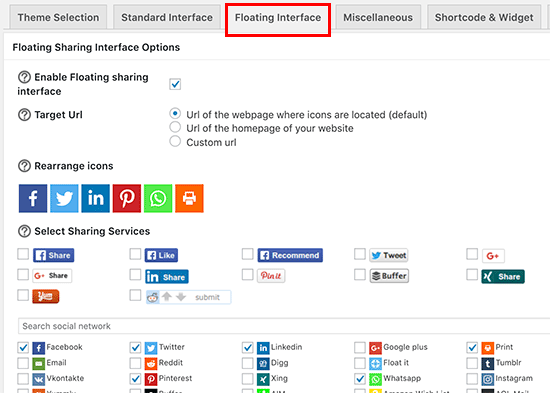Enable the LinkedIn Share button checkbox
The image size is (550, 393).
[x=135, y=274]
